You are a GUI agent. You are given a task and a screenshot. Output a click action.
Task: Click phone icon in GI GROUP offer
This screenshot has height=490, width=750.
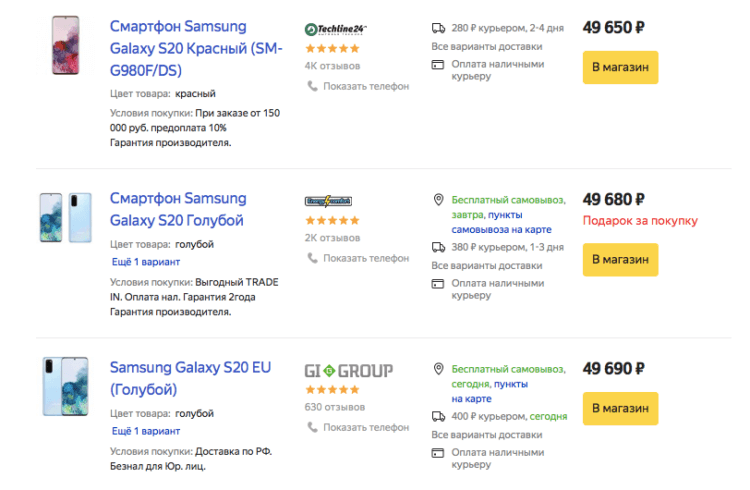click(x=312, y=427)
